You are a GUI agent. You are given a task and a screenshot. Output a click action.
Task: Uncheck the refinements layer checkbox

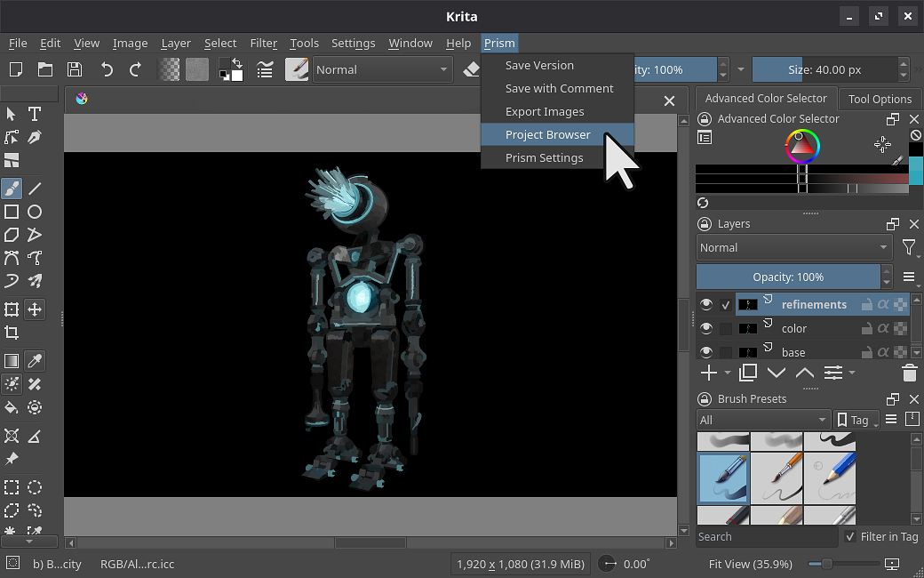[726, 305]
